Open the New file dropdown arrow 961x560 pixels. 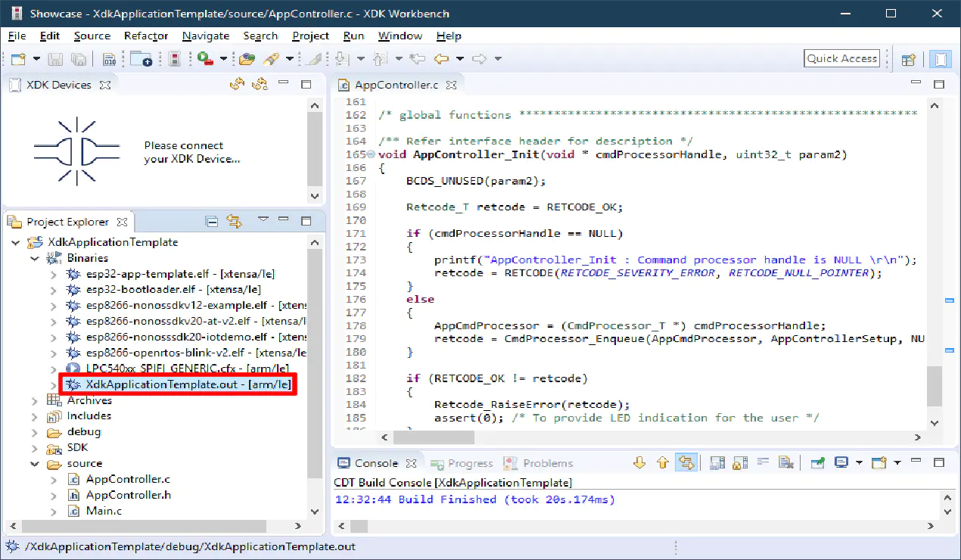(36, 59)
